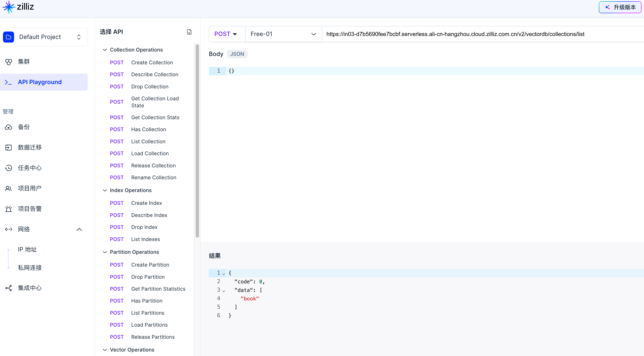Open 任务中心 via its clock icon
This screenshot has width=644, height=356.
(x=9, y=168)
